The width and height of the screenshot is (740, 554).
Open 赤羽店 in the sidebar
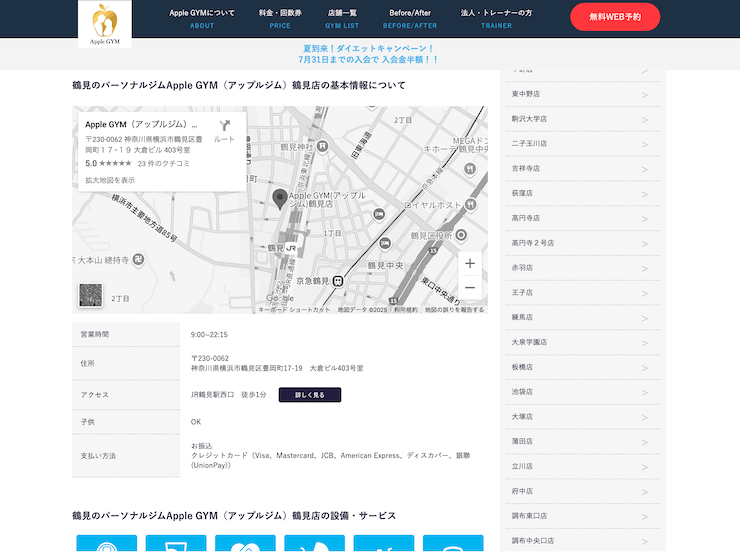(x=583, y=268)
